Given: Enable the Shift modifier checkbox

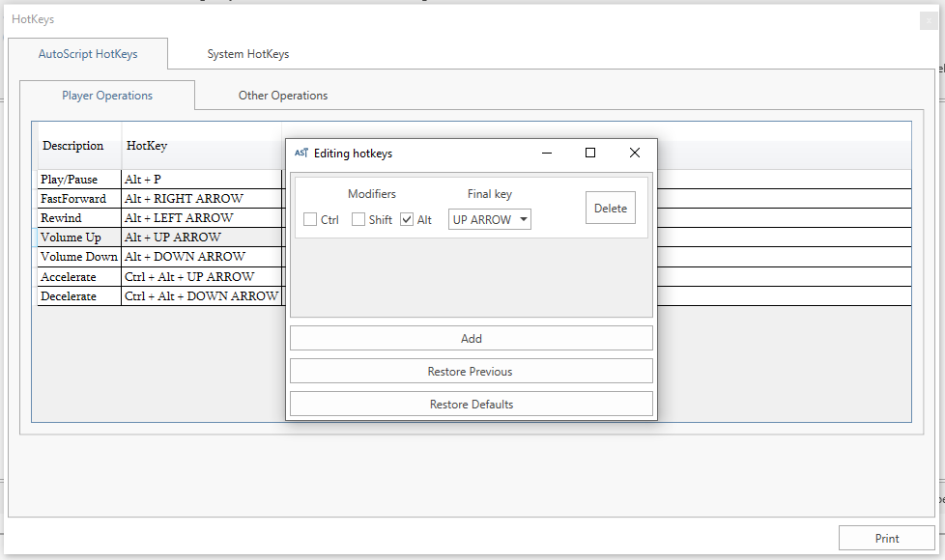Looking at the screenshot, I should point(358,220).
